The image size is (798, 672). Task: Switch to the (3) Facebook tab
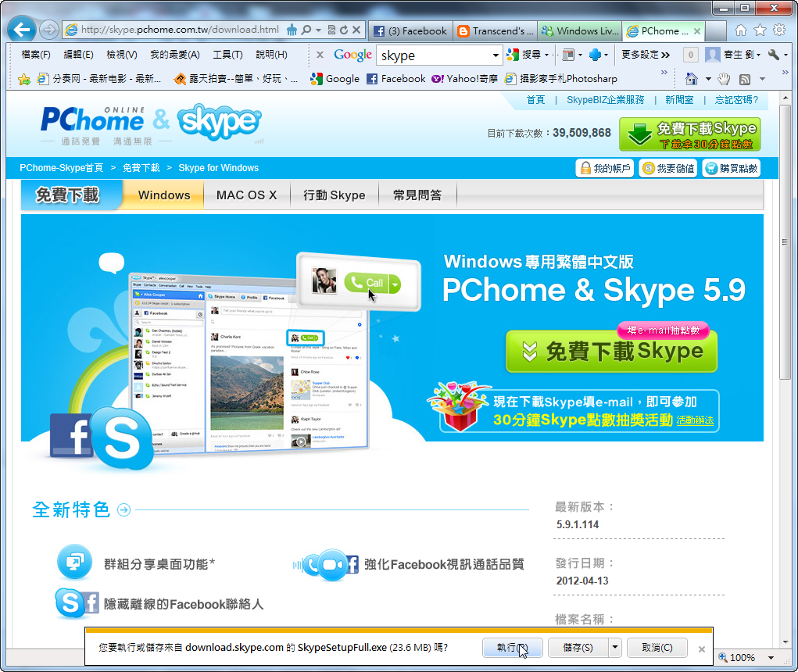pos(410,31)
